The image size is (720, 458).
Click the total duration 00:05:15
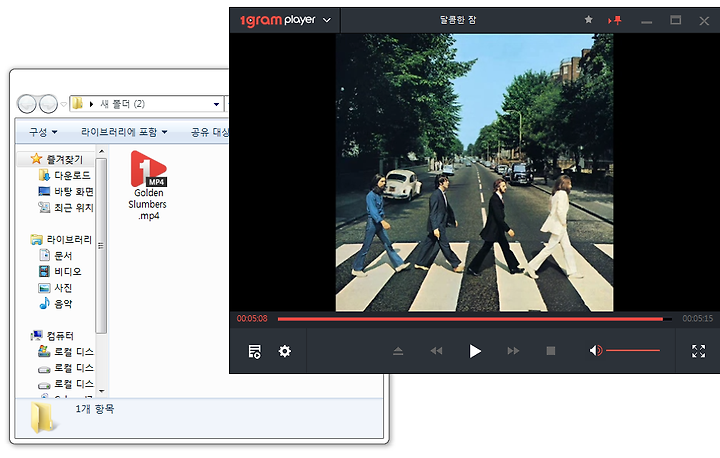tap(698, 318)
